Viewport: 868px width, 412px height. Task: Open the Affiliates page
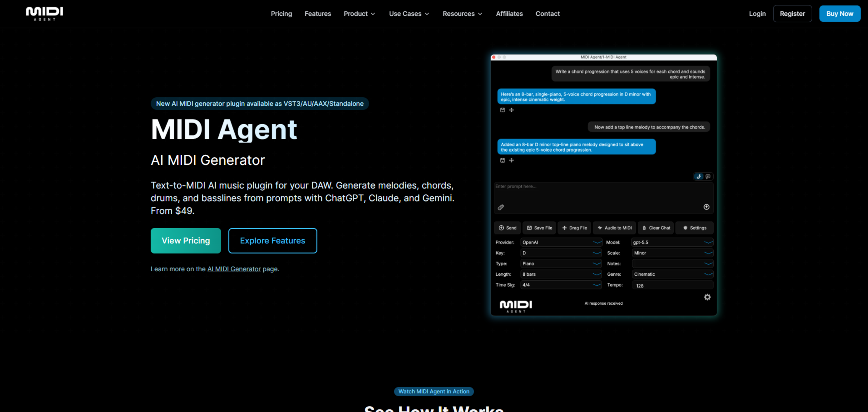point(509,14)
